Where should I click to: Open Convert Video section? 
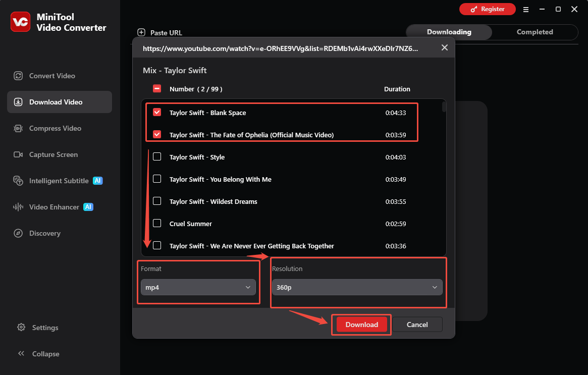pyautogui.click(x=60, y=76)
